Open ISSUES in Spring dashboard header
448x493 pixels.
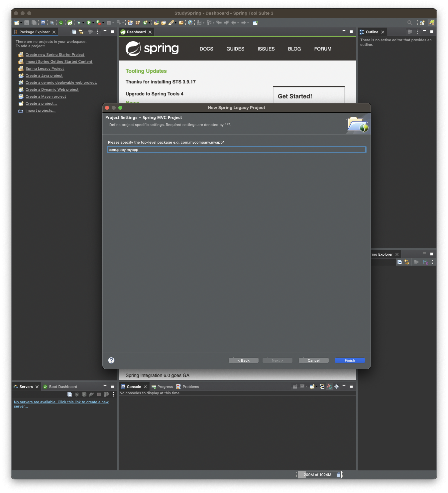[x=266, y=49]
